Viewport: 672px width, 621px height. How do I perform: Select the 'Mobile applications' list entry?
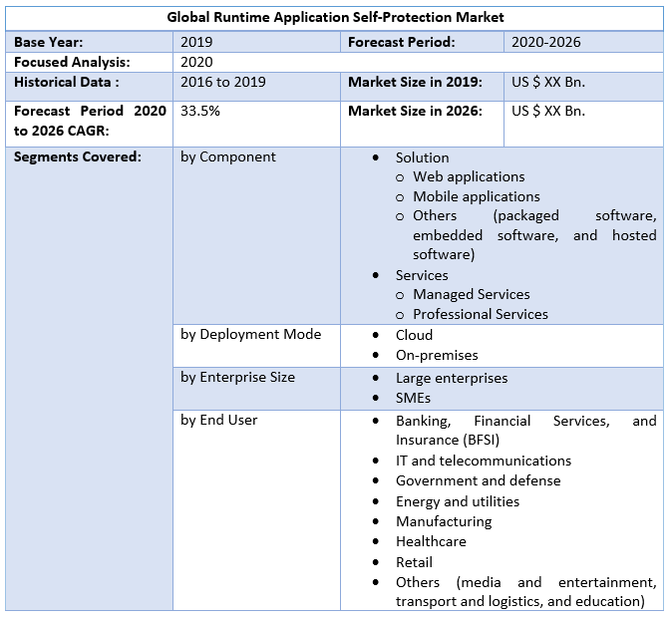pos(477,196)
